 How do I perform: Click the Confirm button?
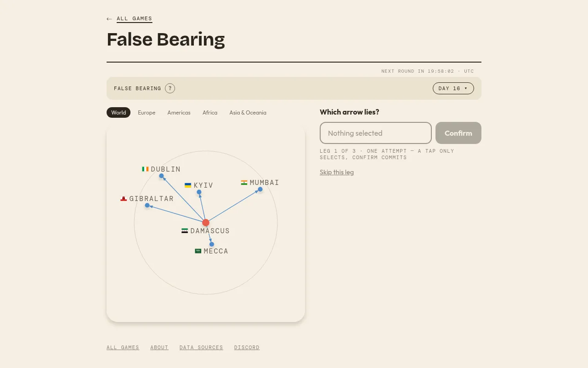coord(458,133)
